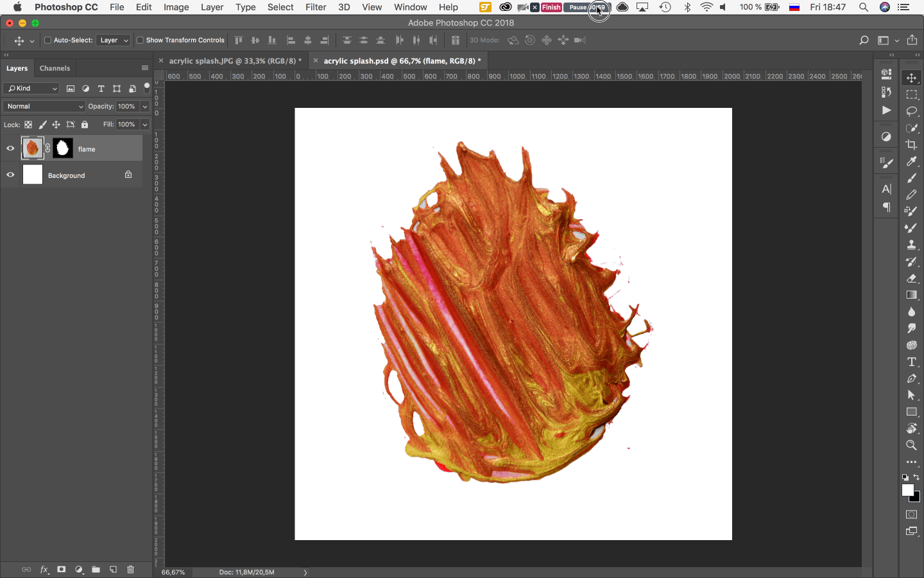Select the Horizontal Type tool
Viewport: 924px width, 578px height.
911,362
